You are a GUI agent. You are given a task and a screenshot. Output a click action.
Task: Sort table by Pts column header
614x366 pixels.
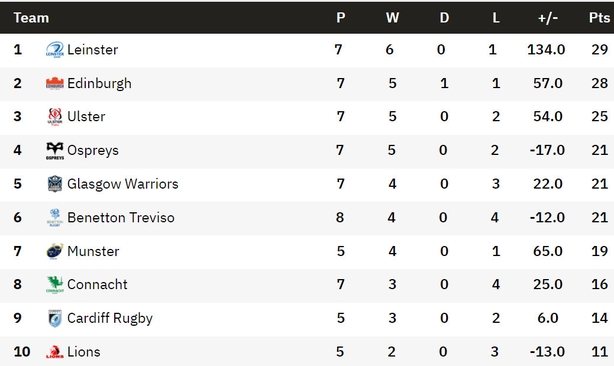pyautogui.click(x=599, y=18)
